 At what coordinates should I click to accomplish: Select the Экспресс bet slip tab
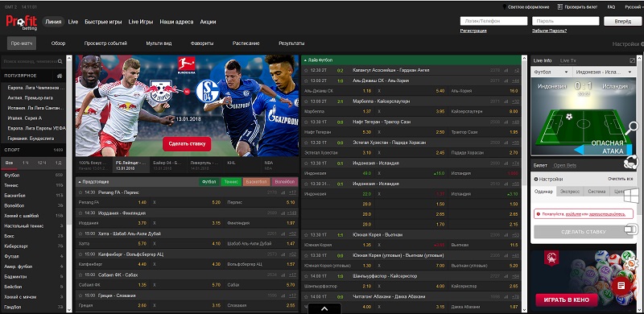click(570, 192)
